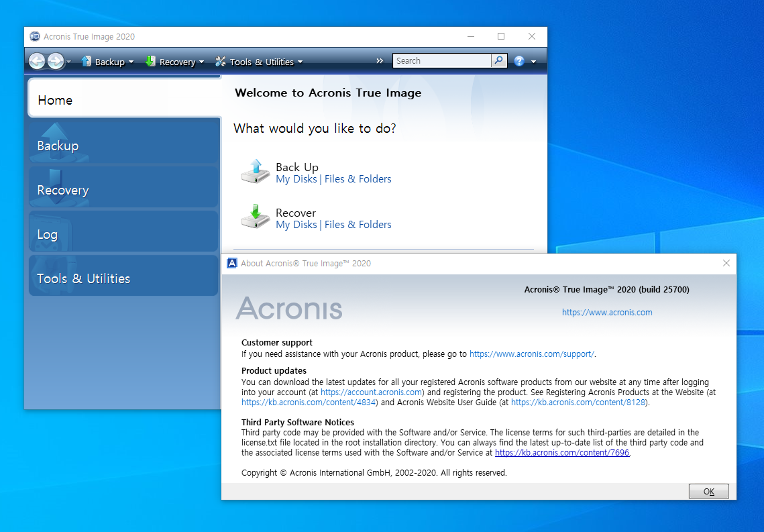Image resolution: width=764 pixels, height=532 pixels.
Task: Open the account.acronis.com link
Action: [372, 392]
